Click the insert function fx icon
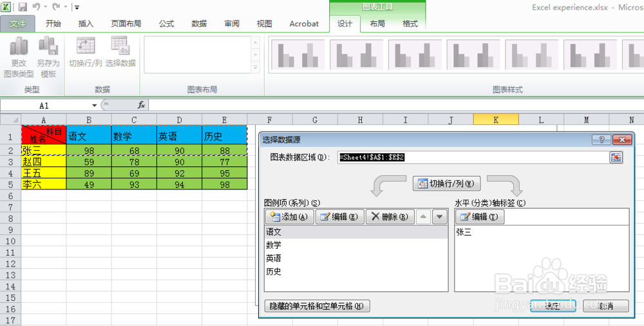The image size is (644, 326). (141, 105)
